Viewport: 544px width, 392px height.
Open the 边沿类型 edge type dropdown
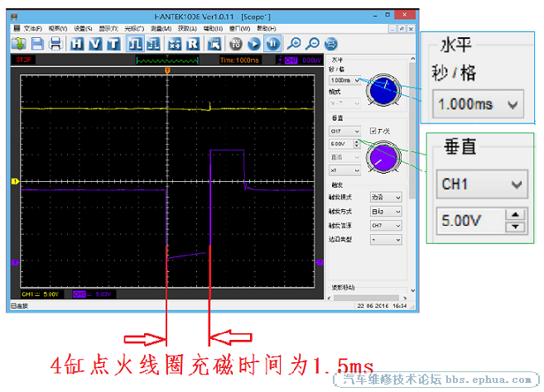tap(386, 240)
